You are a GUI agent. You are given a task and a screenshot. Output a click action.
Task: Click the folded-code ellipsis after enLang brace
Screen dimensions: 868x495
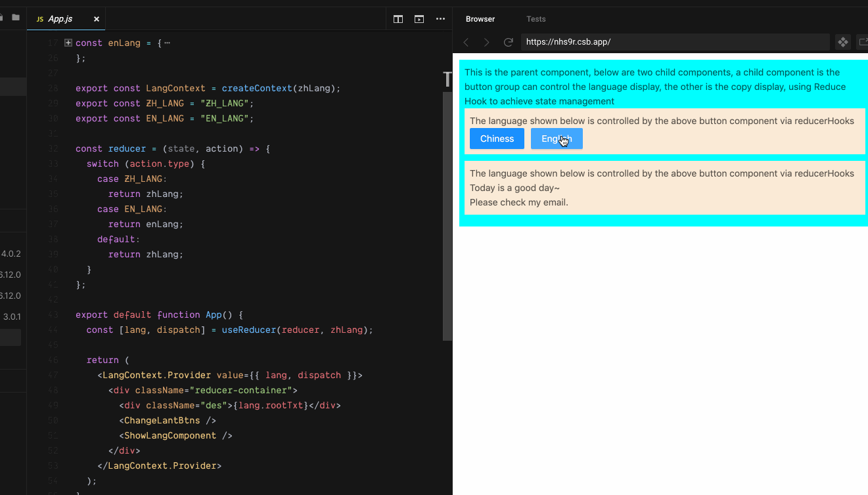167,43
